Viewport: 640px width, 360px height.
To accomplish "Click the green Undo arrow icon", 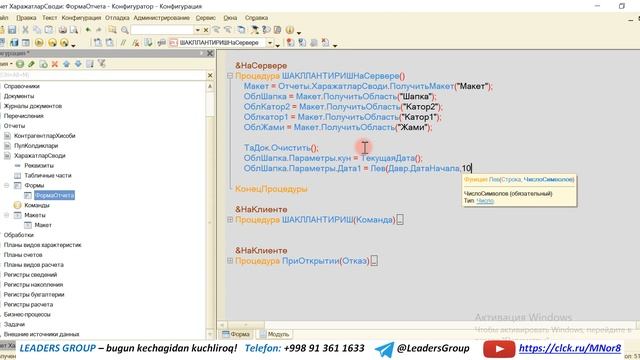I will click(x=88, y=30).
